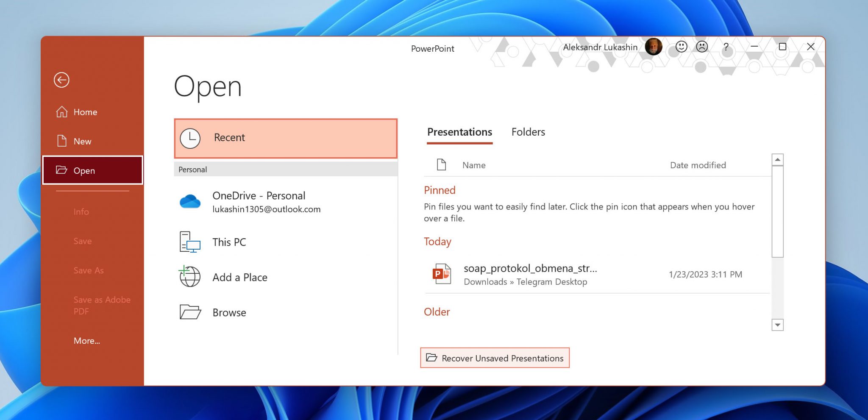
Task: Open the New presentation section
Action: pos(83,141)
